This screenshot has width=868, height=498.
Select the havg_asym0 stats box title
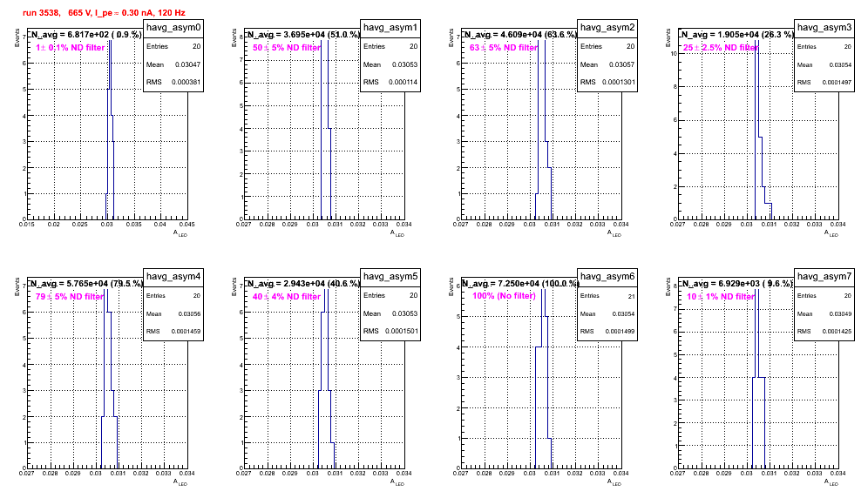click(173, 28)
